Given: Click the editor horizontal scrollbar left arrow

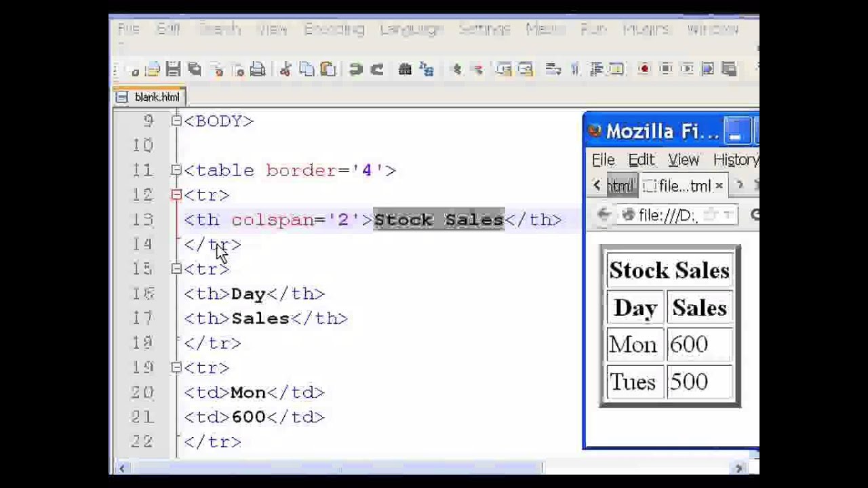Looking at the screenshot, I should [122, 468].
